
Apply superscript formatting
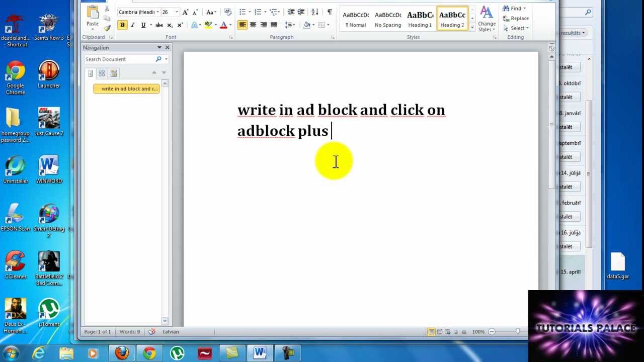coord(180,25)
